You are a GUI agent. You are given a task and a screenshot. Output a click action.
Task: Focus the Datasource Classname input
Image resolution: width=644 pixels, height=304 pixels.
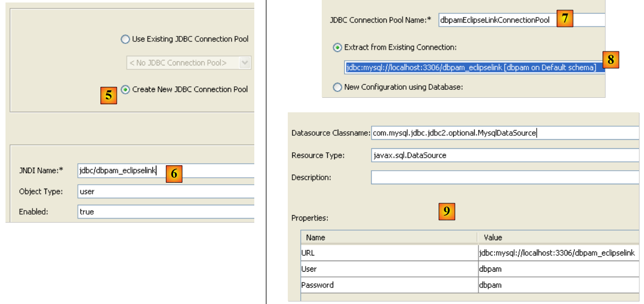(x=505, y=133)
